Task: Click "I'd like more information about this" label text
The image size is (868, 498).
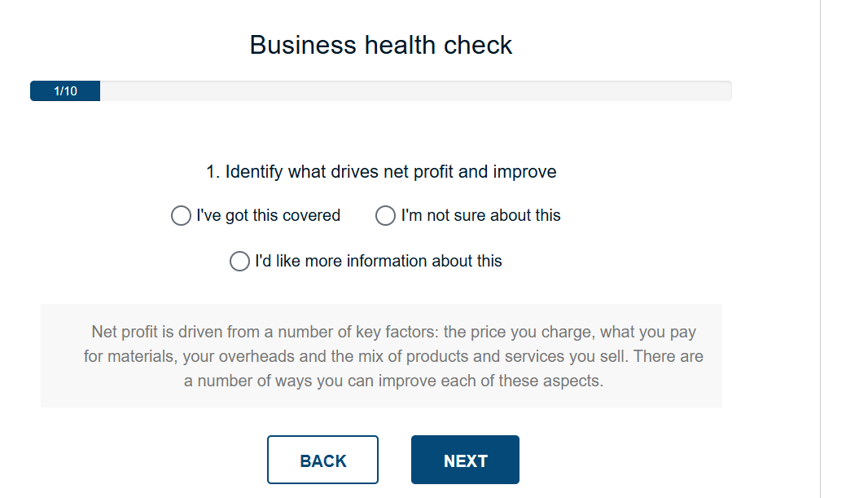Action: pos(379,262)
